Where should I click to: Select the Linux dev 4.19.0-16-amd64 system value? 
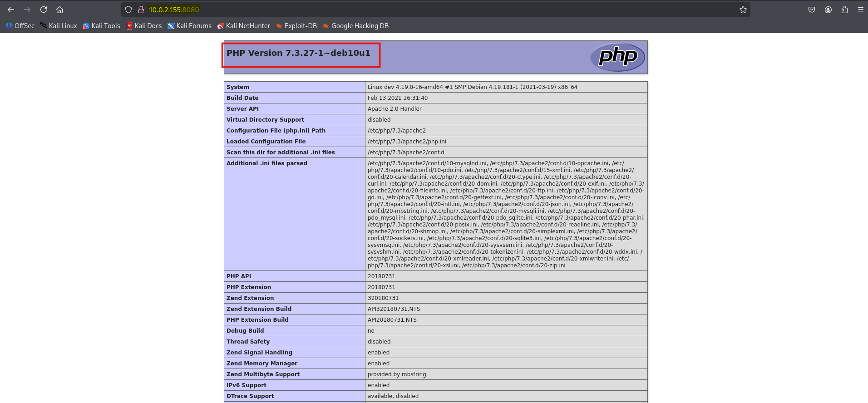[472, 87]
